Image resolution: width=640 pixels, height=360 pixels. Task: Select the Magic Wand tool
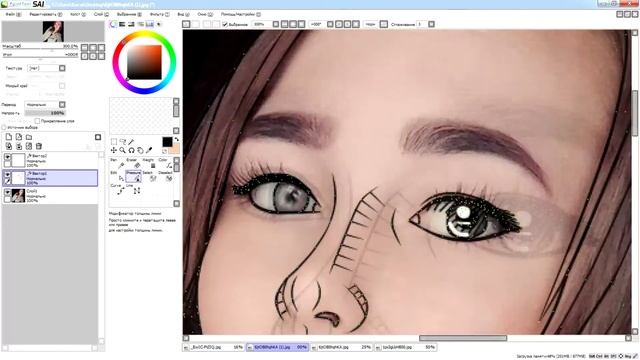[x=131, y=142]
